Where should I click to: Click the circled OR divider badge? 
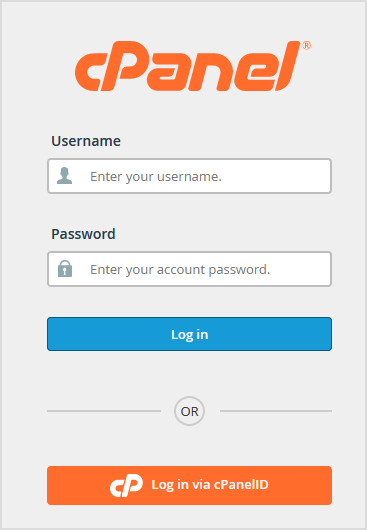point(189,411)
